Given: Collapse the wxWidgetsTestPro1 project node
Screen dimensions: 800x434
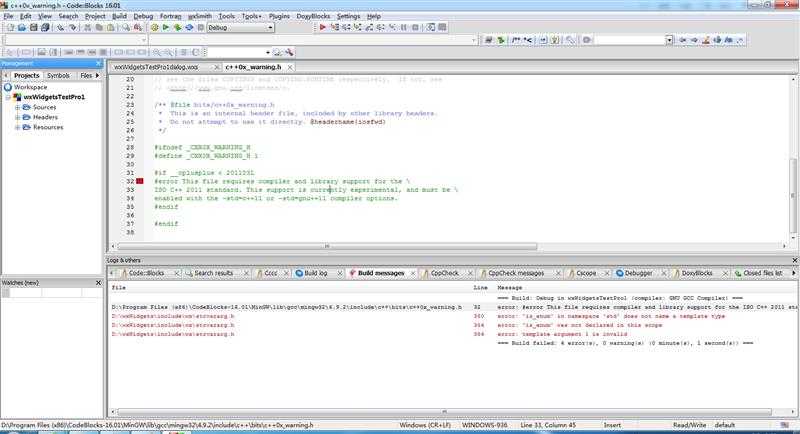Looking at the screenshot, I should (8, 97).
